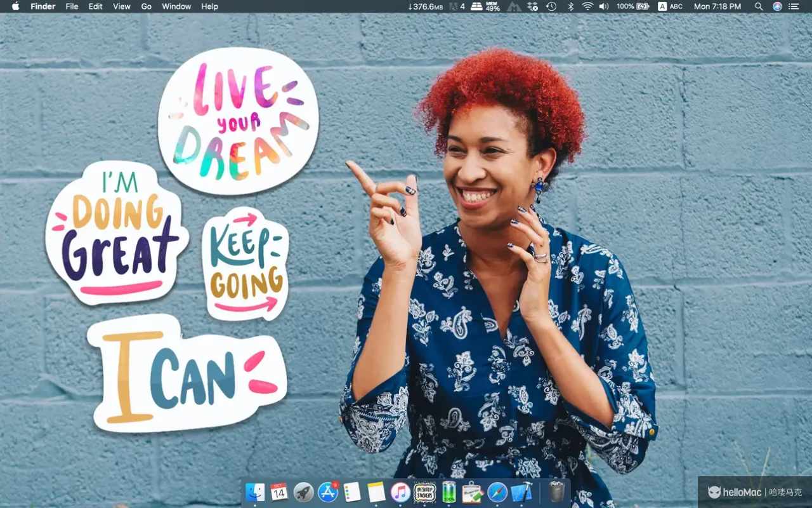Open the disk drive menu bar icon

(x=476, y=6)
